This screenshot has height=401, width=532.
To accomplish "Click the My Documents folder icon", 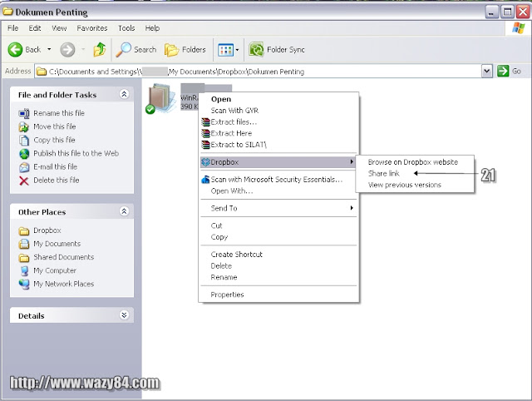I will point(24,244).
